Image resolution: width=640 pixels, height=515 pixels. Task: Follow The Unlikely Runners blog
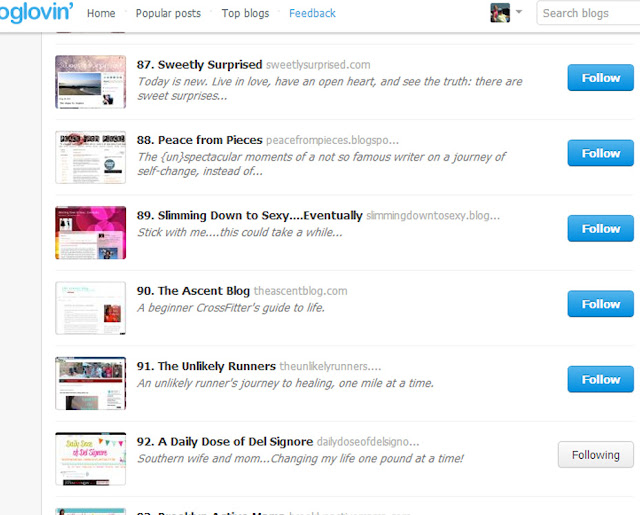600,379
